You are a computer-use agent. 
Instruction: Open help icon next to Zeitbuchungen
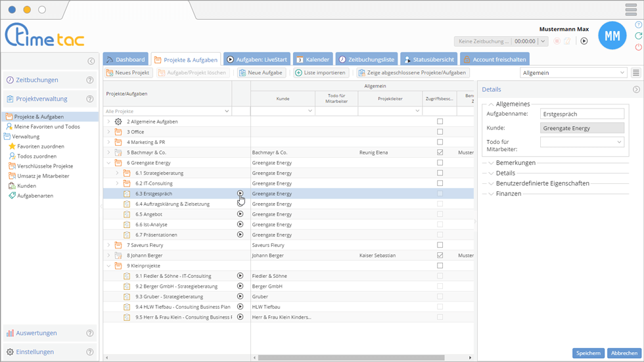pos(90,80)
